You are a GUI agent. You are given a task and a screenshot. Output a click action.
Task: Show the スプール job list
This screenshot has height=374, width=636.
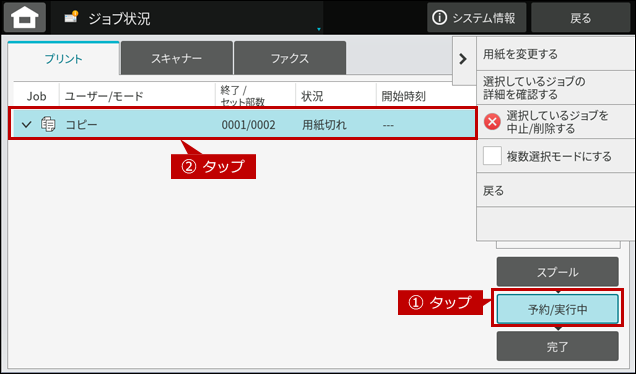click(557, 272)
